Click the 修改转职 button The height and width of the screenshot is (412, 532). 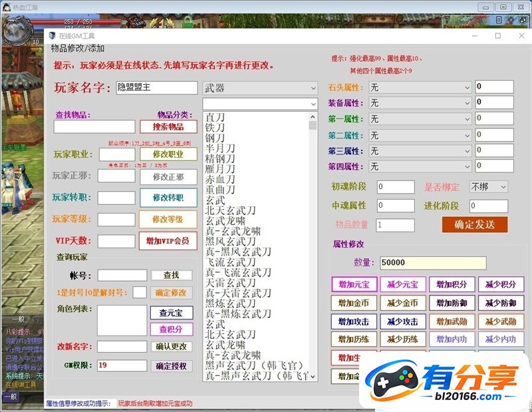[168, 198]
